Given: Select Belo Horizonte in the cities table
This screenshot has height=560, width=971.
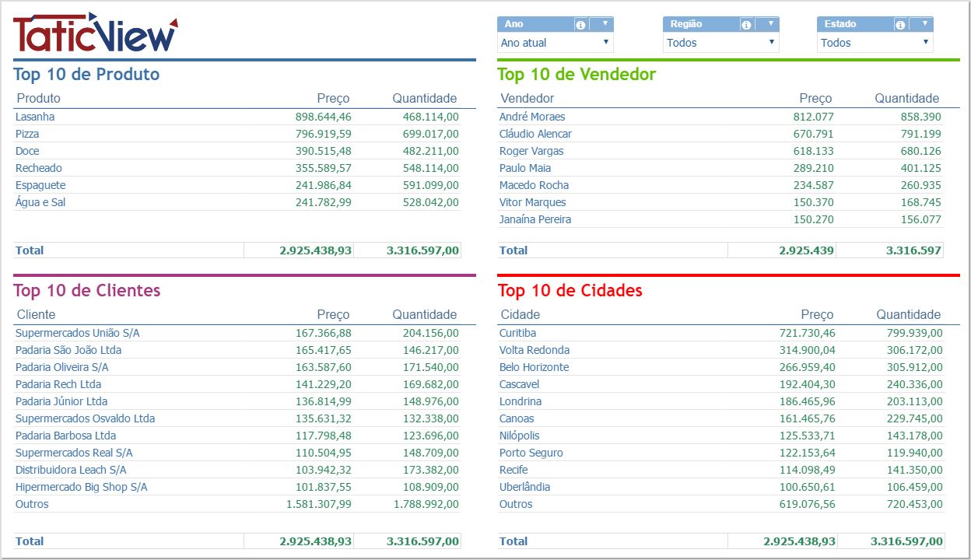Looking at the screenshot, I should (534, 367).
